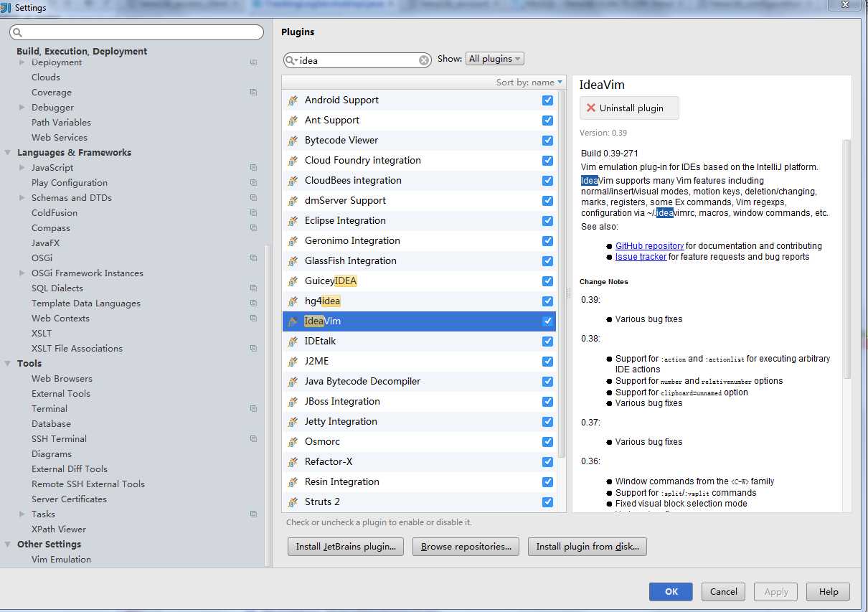
Task: Click the Android Support plugin icon
Action: click(293, 100)
